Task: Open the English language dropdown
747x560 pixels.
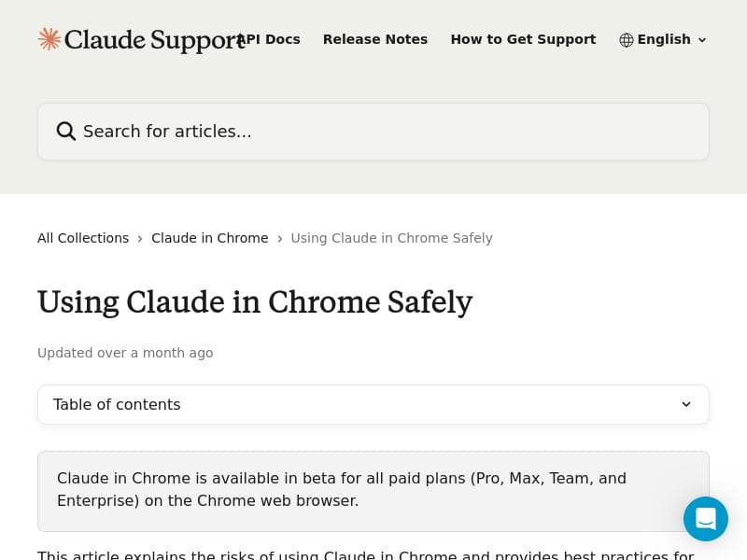Action: point(663,39)
